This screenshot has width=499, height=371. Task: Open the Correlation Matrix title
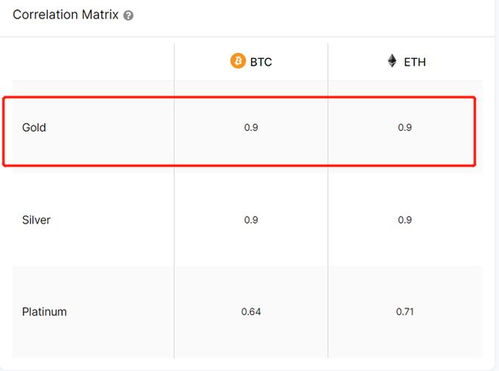click(66, 15)
